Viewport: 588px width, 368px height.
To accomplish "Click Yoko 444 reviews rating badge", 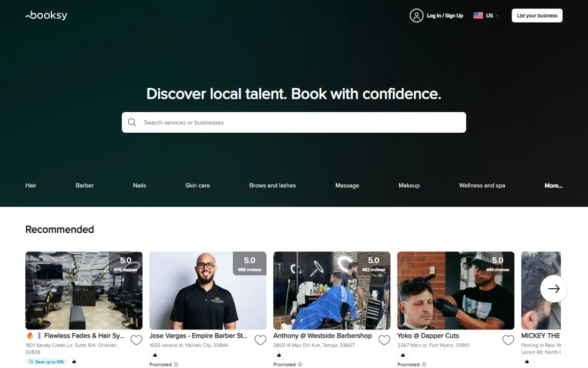I will 498,264.
